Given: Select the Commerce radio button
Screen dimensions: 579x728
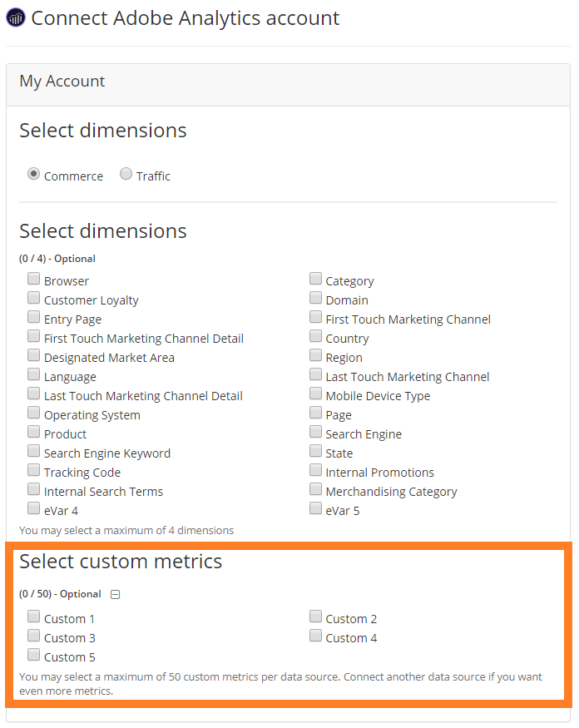Looking at the screenshot, I should pos(33,175).
